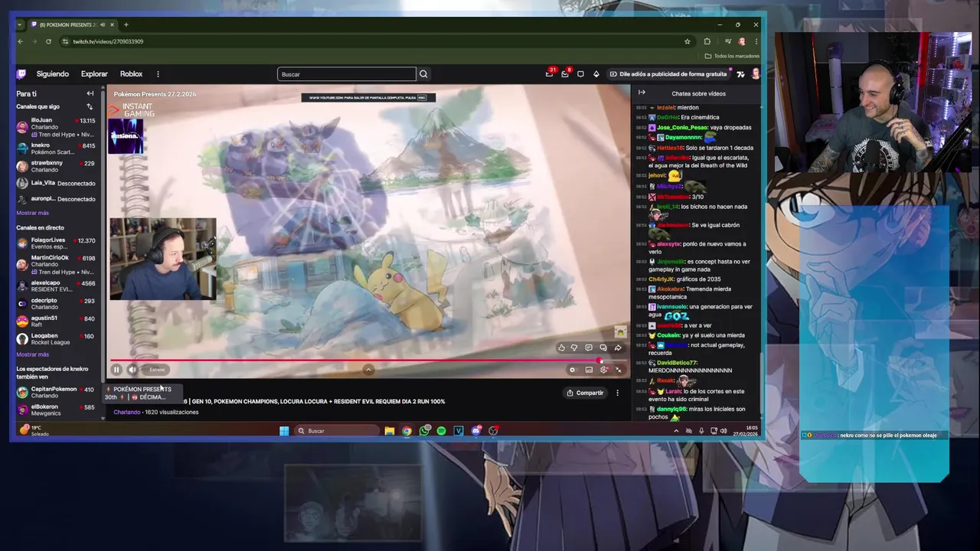This screenshot has width=980, height=551.
Task: Open Discord from the taskbar
Action: click(476, 431)
